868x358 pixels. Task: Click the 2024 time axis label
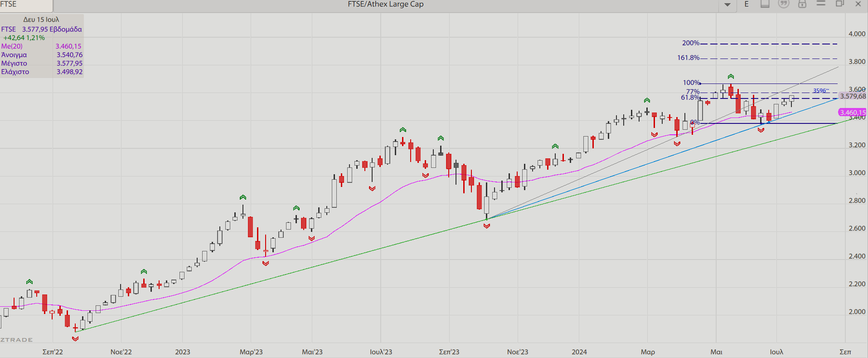tap(579, 352)
